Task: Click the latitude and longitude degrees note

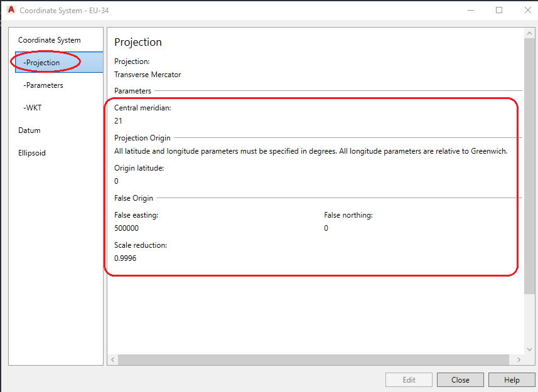Action: point(311,151)
